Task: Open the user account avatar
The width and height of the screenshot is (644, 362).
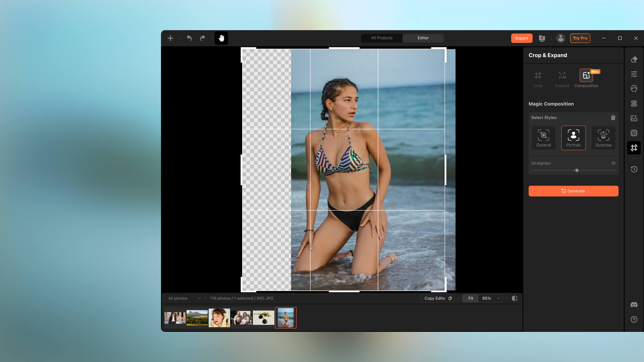Action: (560, 38)
